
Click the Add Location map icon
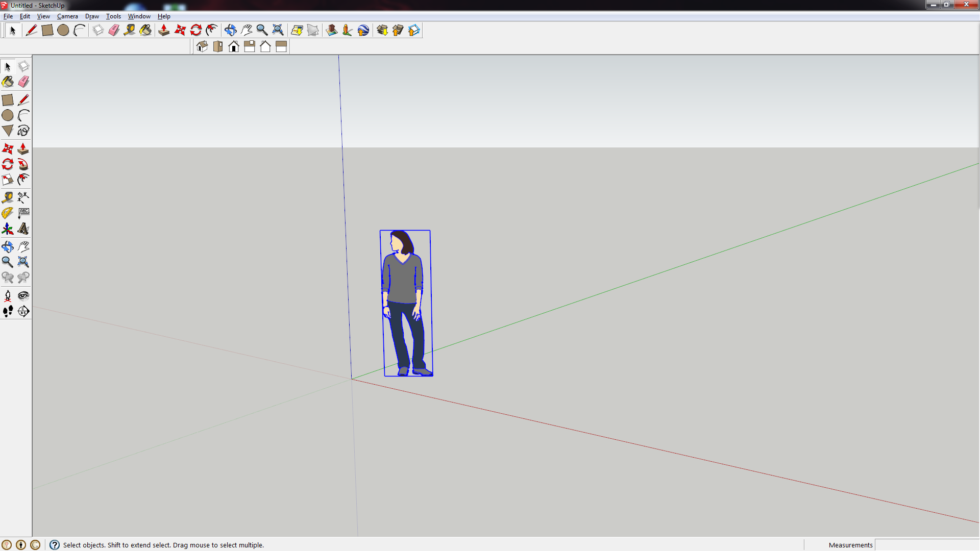[297, 31]
